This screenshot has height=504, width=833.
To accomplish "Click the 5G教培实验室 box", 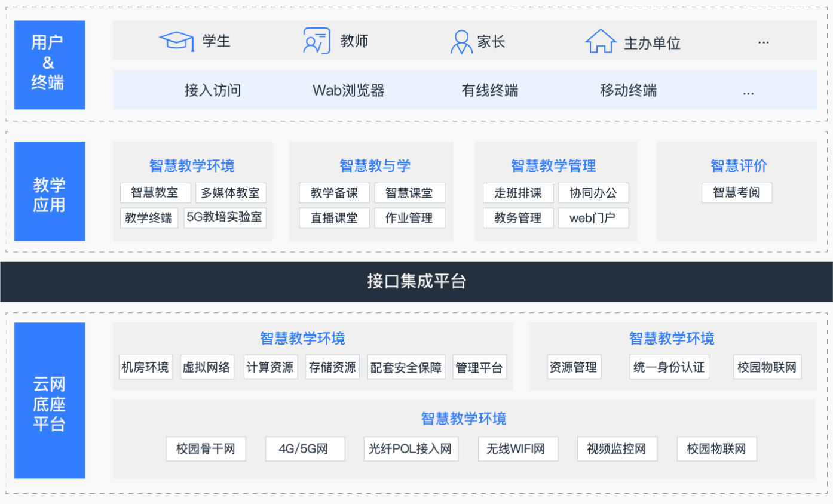I will click(x=225, y=217).
